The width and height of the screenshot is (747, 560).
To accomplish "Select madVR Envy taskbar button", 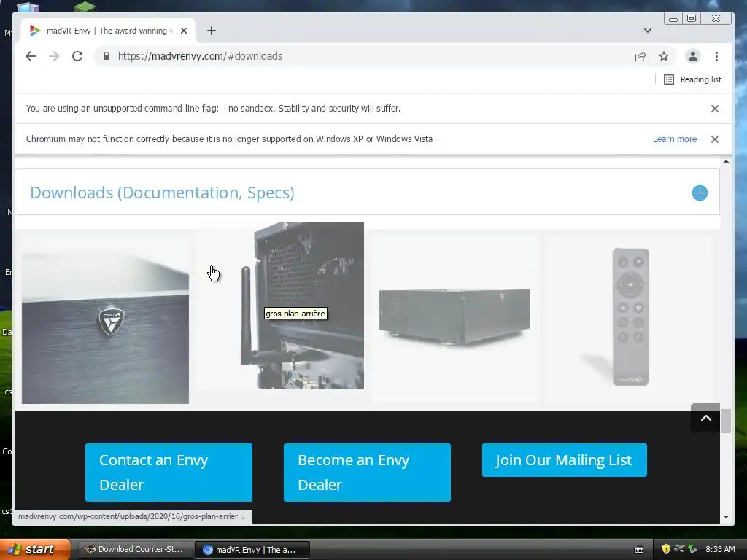I will (252, 550).
